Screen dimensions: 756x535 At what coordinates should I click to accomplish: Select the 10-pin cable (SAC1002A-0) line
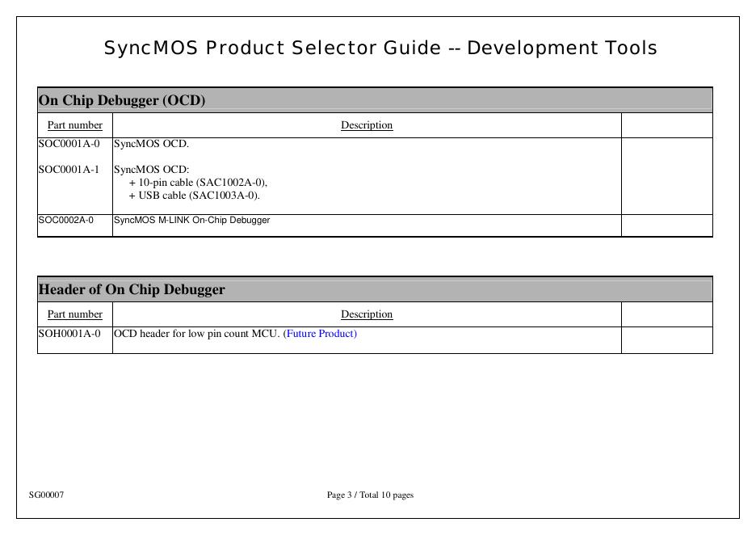pos(198,183)
